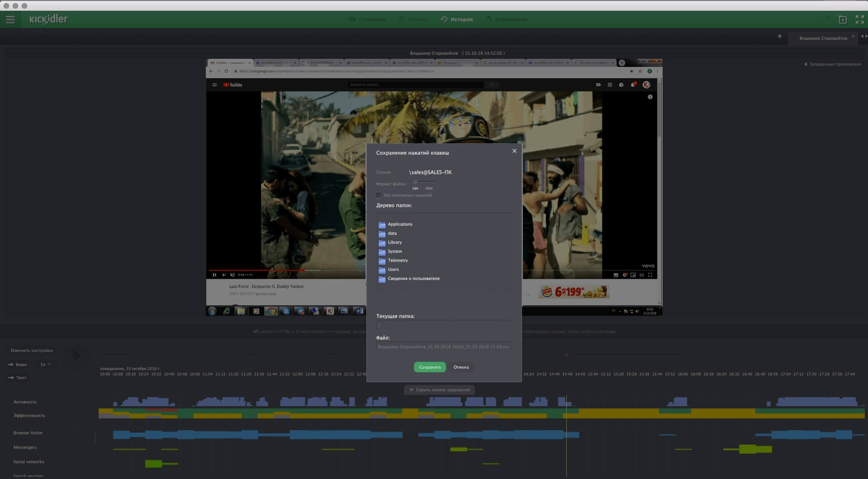This screenshot has height=479, width=868.
Task: Click the YouTube create video camera icon
Action: point(598,85)
